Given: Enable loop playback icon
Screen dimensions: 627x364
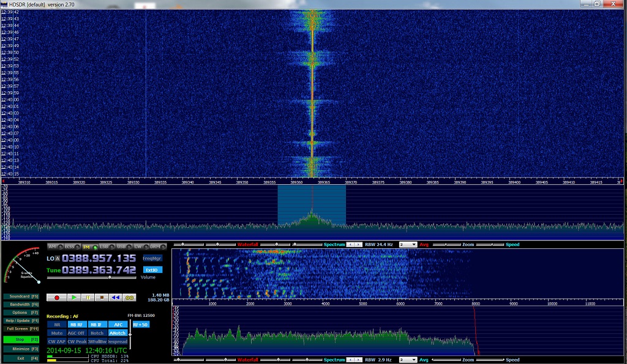Looking at the screenshot, I should tap(129, 297).
